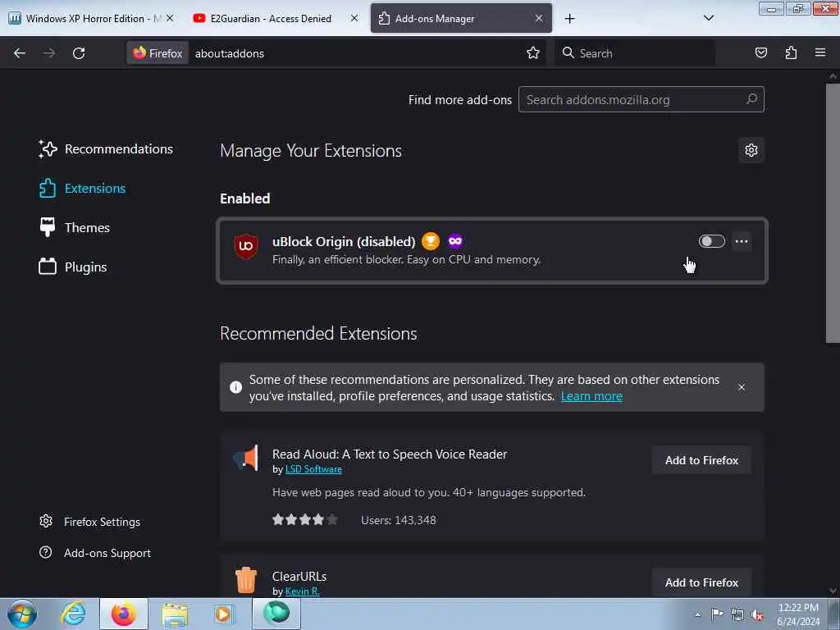Open the Extensions toolbar puzzle icon
This screenshot has height=630, width=840.
tap(791, 53)
